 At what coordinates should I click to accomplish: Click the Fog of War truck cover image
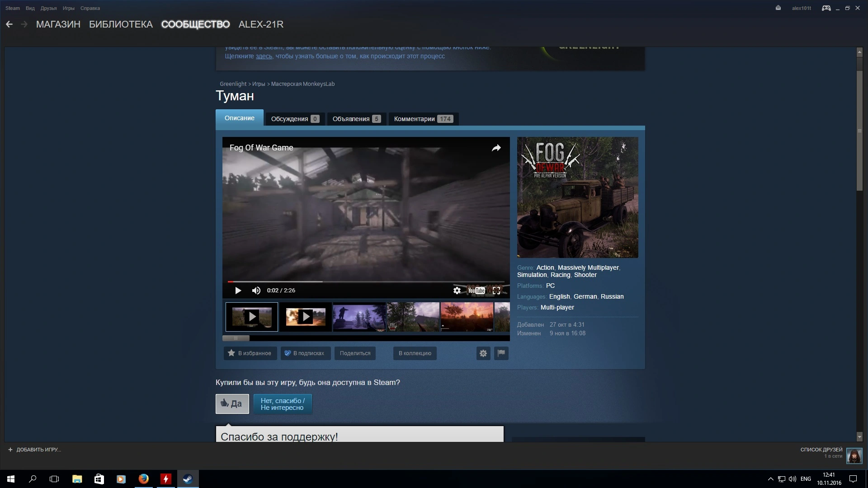click(578, 197)
